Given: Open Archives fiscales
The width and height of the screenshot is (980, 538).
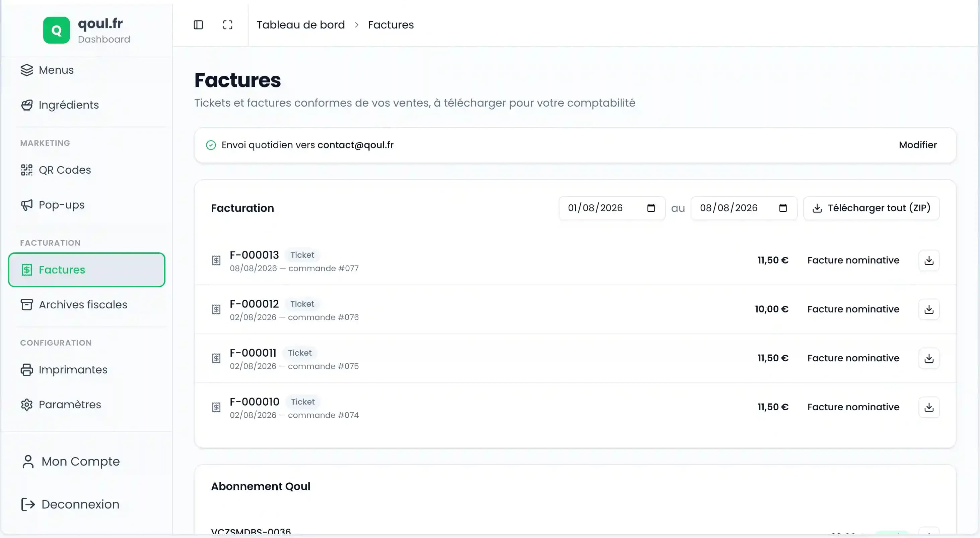Looking at the screenshot, I should click(87, 305).
